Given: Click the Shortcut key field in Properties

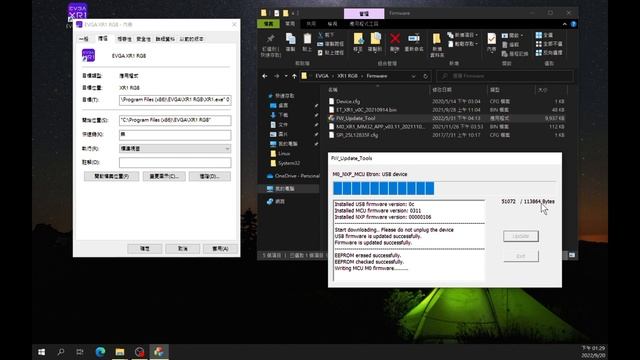Looking at the screenshot, I should 175,134.
